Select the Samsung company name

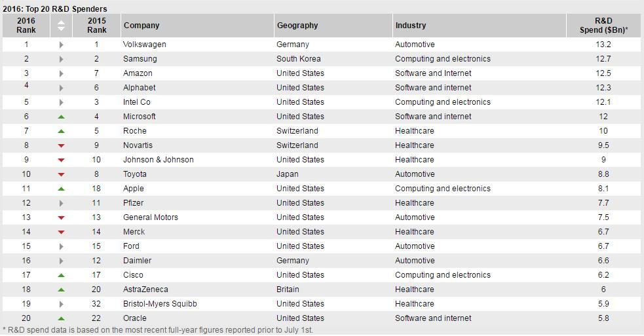(140, 59)
